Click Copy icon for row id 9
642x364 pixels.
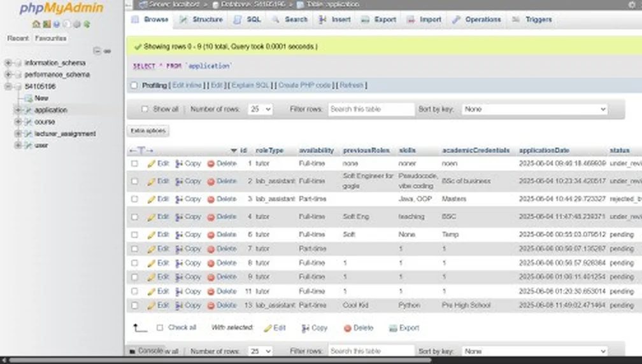179,277
